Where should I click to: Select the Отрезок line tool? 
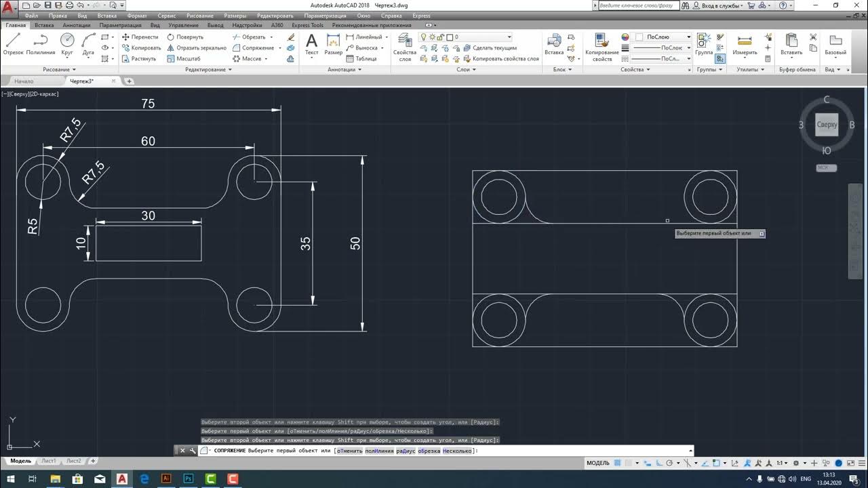[x=13, y=44]
